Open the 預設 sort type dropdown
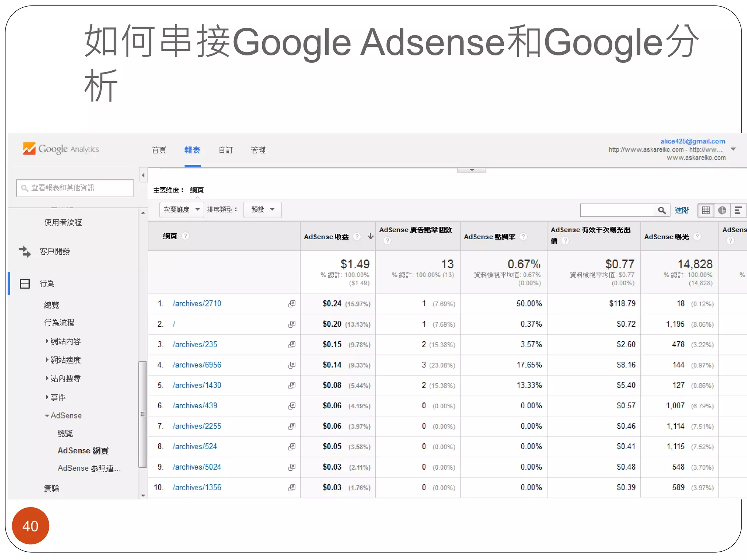The width and height of the screenshot is (747, 560). (x=263, y=210)
